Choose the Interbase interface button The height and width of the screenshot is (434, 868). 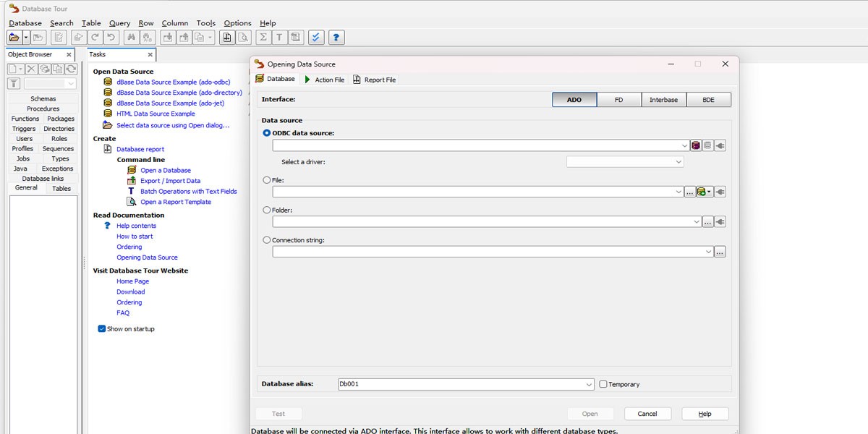point(664,100)
